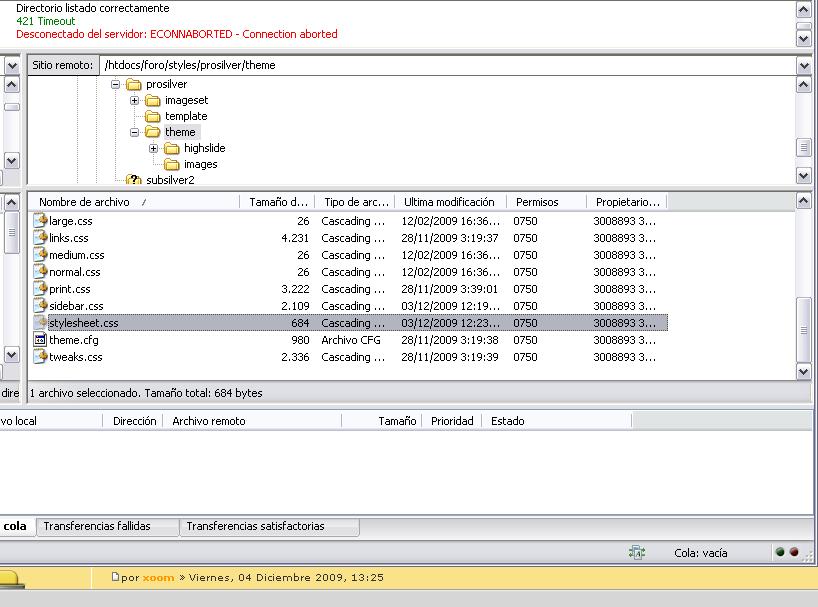Collapse the prosilver tree node
The width and height of the screenshot is (818, 607).
[x=115, y=84]
